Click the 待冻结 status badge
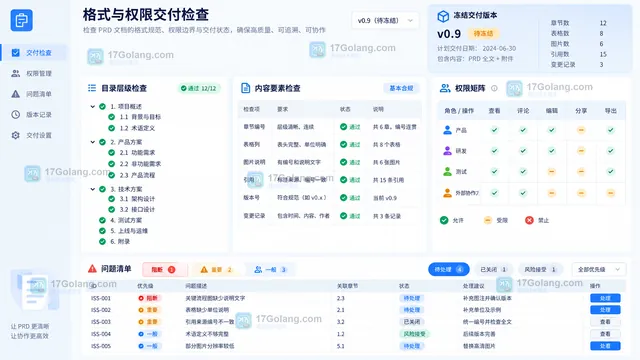This screenshot has width=640, height=360. (483, 33)
